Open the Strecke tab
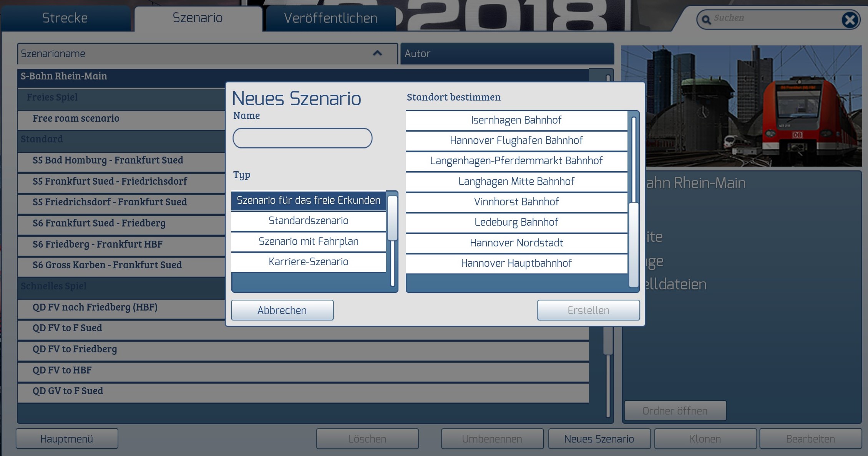 click(65, 18)
